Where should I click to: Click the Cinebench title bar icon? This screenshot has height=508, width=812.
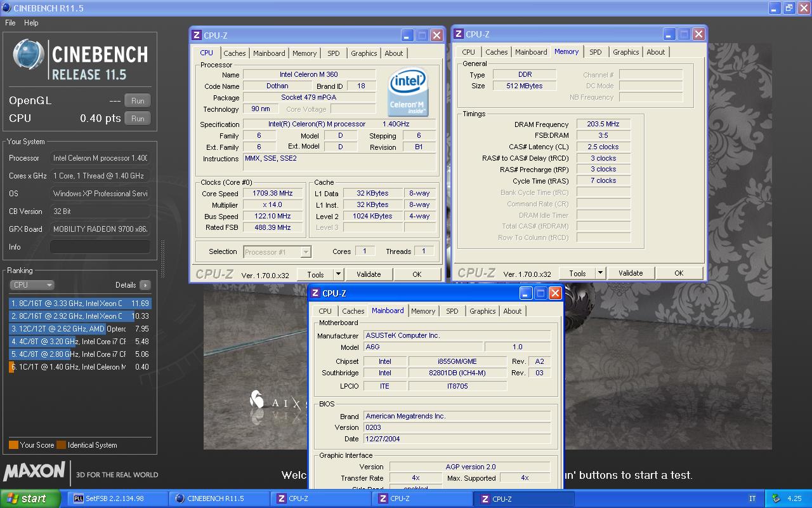click(x=6, y=8)
